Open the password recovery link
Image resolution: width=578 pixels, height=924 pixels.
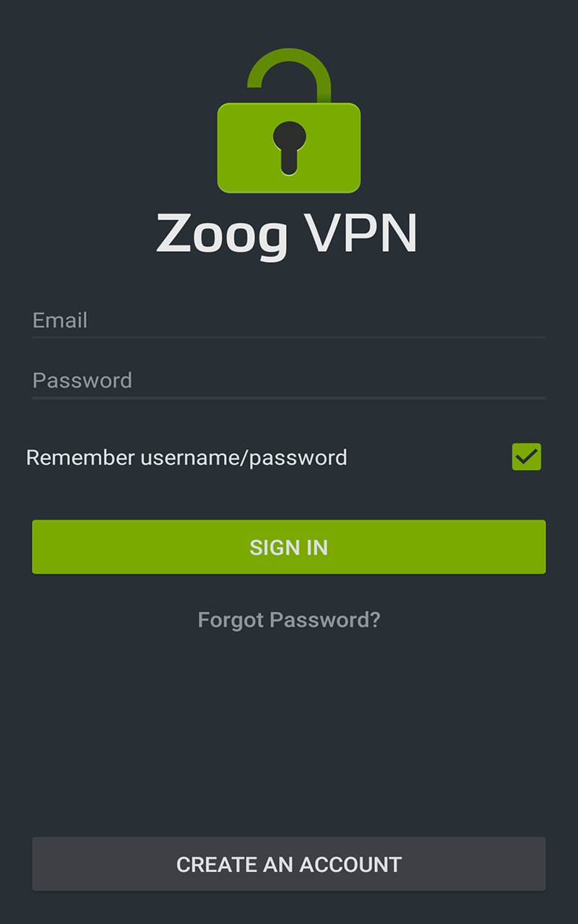(x=289, y=619)
